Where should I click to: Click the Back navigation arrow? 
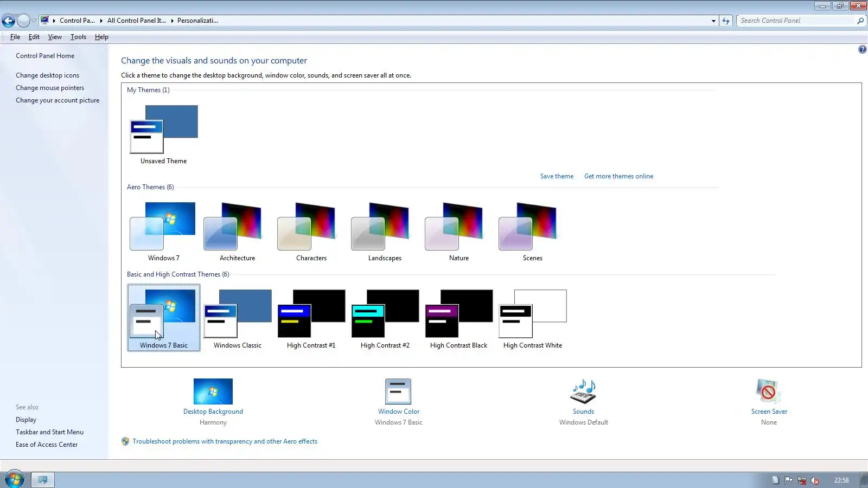pyautogui.click(x=8, y=21)
